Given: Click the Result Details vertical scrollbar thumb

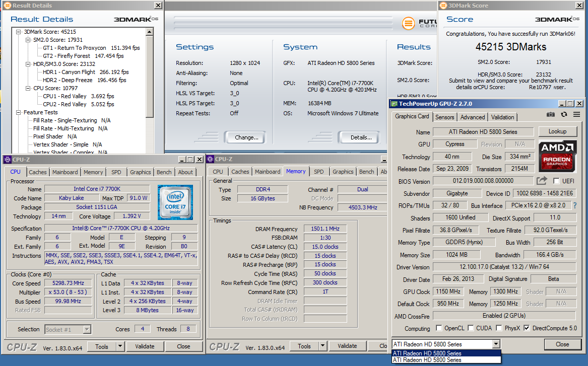Looking at the screenshot, I should pyautogui.click(x=150, y=77).
